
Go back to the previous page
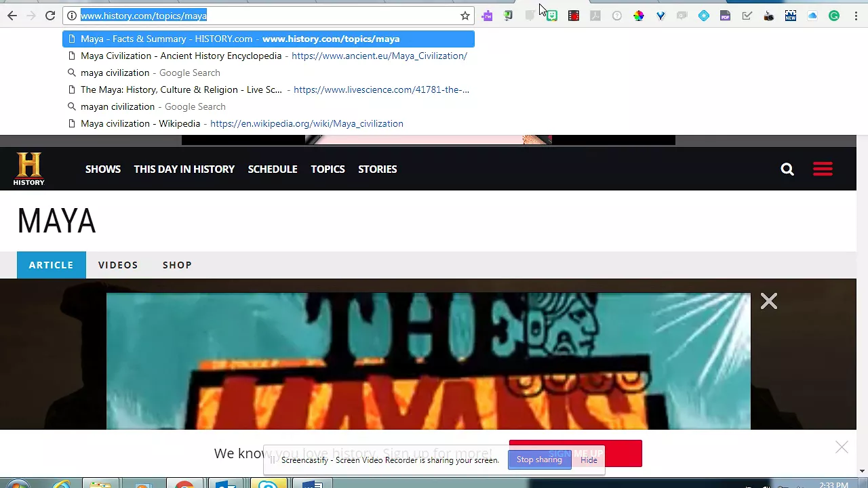pyautogui.click(x=12, y=16)
